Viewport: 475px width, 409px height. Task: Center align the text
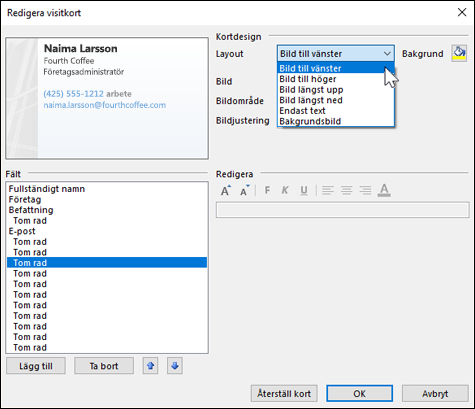(347, 190)
